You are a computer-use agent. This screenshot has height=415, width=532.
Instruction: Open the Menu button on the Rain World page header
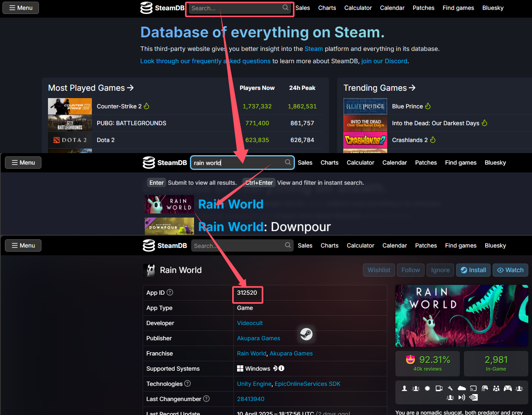23,245
